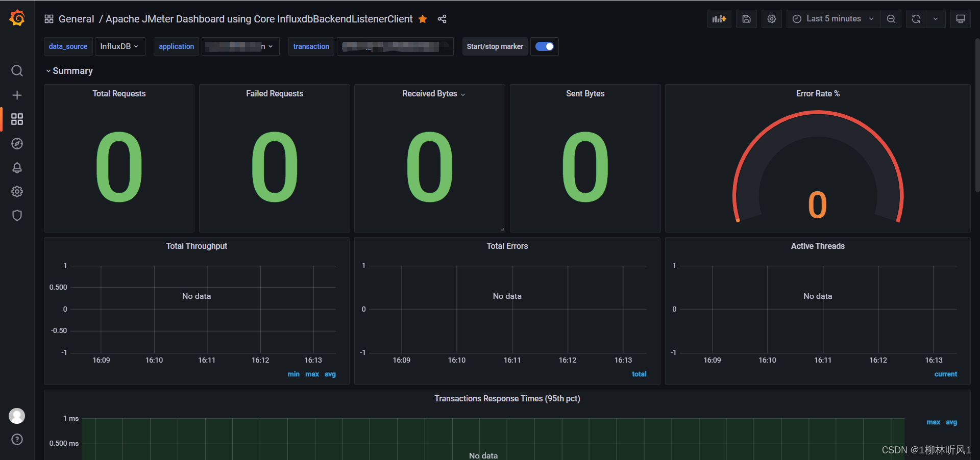The width and height of the screenshot is (980, 460).
Task: Click the dashboard grid icon beside General
Action: click(x=49, y=19)
